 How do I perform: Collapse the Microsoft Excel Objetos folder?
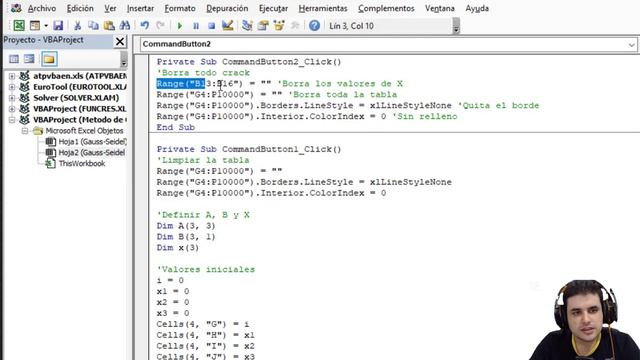[x=25, y=131]
